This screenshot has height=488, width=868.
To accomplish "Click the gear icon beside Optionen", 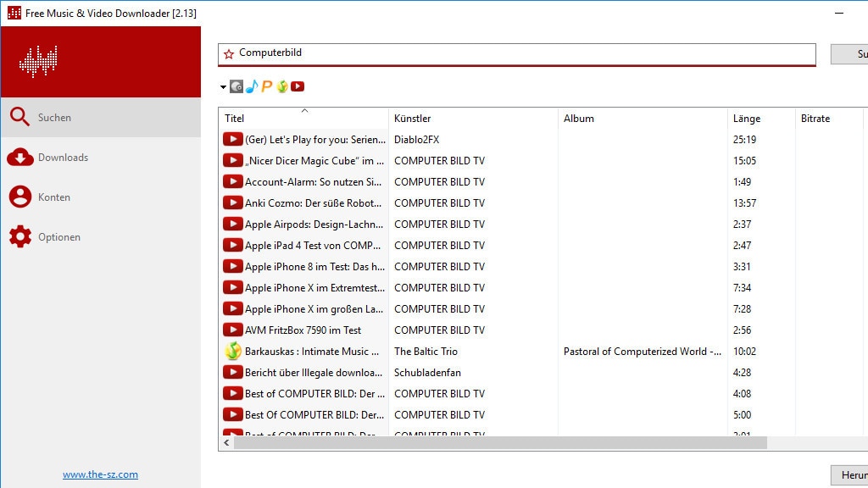I will coord(20,236).
